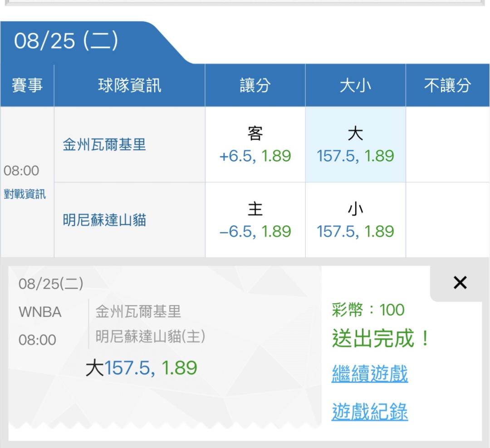Click the 不讓分 column header

447,85
